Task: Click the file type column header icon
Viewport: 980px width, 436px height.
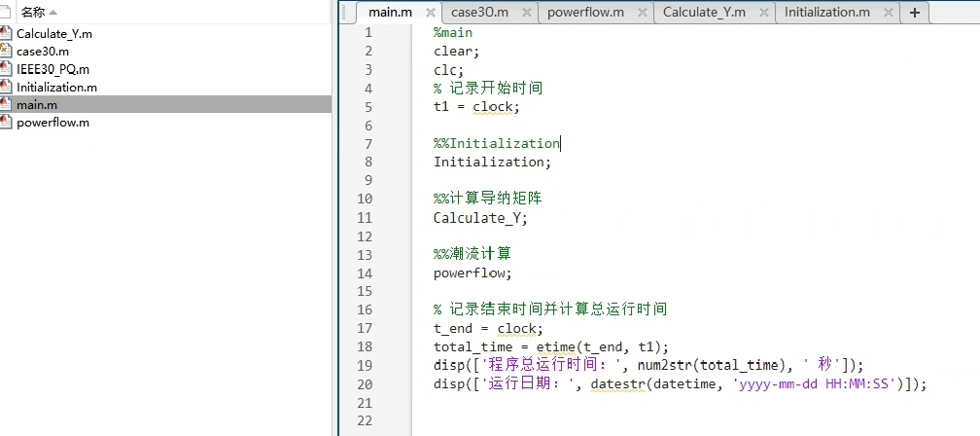Action: point(5,12)
